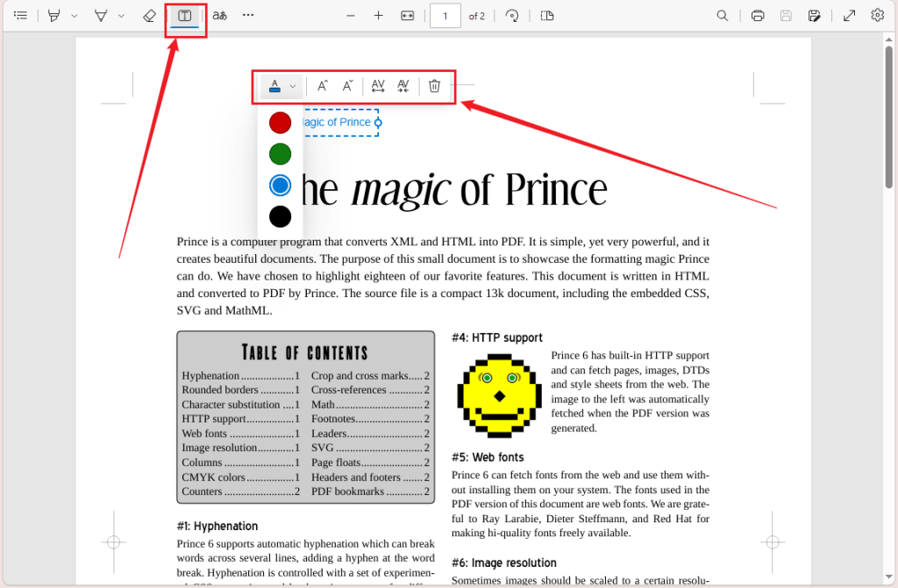Open the 'Columns' contents entry
898x588 pixels.
coord(241,462)
